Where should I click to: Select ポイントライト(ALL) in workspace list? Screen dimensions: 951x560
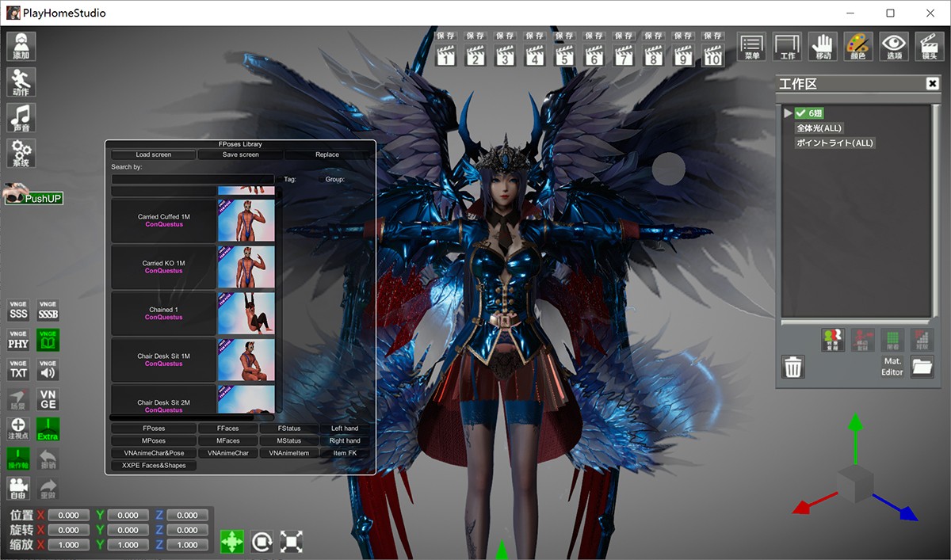click(835, 143)
